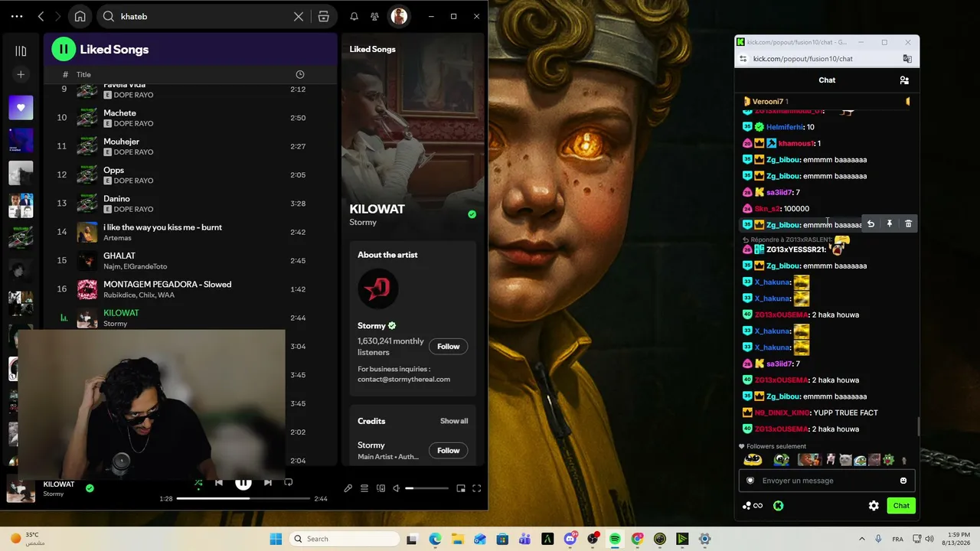Enter Spotify full screen mode
980x551 pixels.
(x=476, y=488)
